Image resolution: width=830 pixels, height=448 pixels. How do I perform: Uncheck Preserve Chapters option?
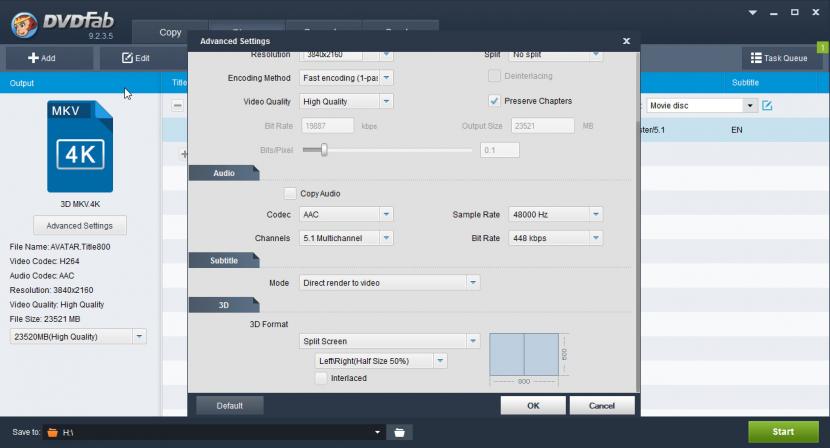coord(494,101)
